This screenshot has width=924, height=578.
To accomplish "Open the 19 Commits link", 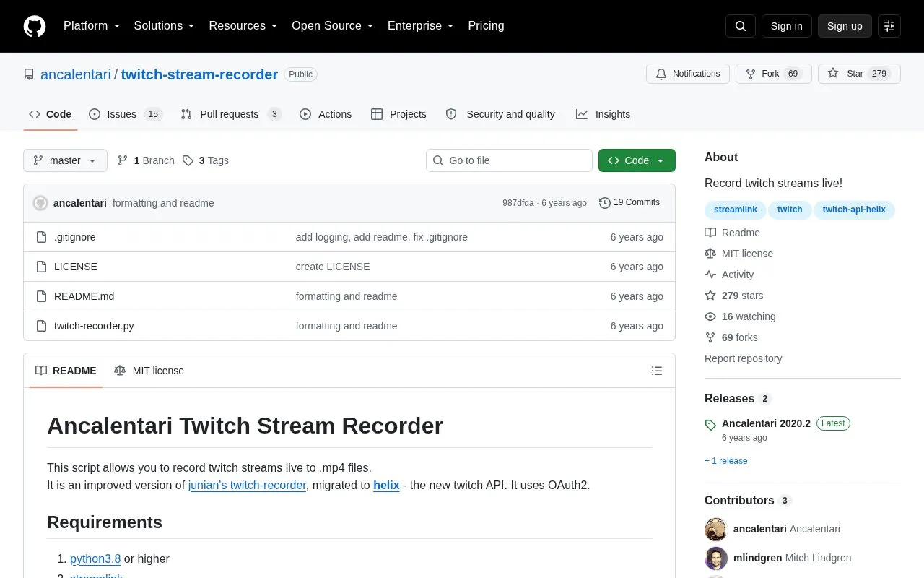I will click(x=629, y=203).
